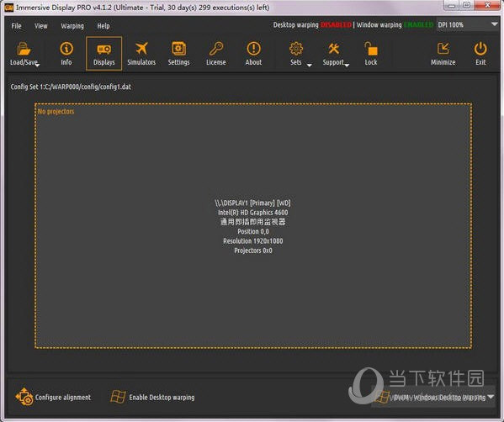Open the DWM Windows Desktop Warping dropdown
The height and width of the screenshot is (422, 504).
click(x=433, y=398)
